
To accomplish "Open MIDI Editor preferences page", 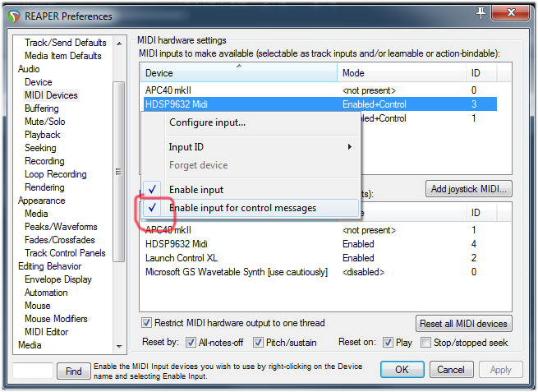I will coord(47,332).
